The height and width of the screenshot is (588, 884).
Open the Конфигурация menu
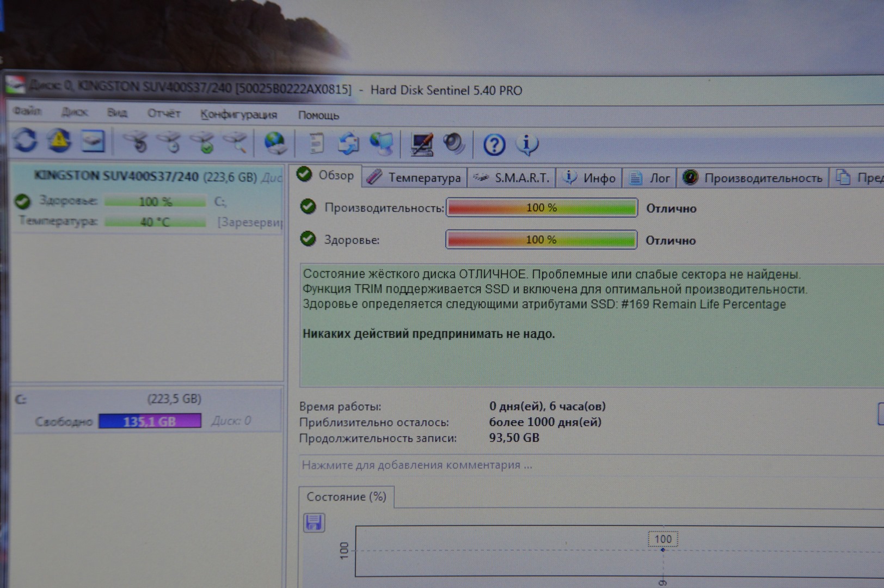point(238,114)
